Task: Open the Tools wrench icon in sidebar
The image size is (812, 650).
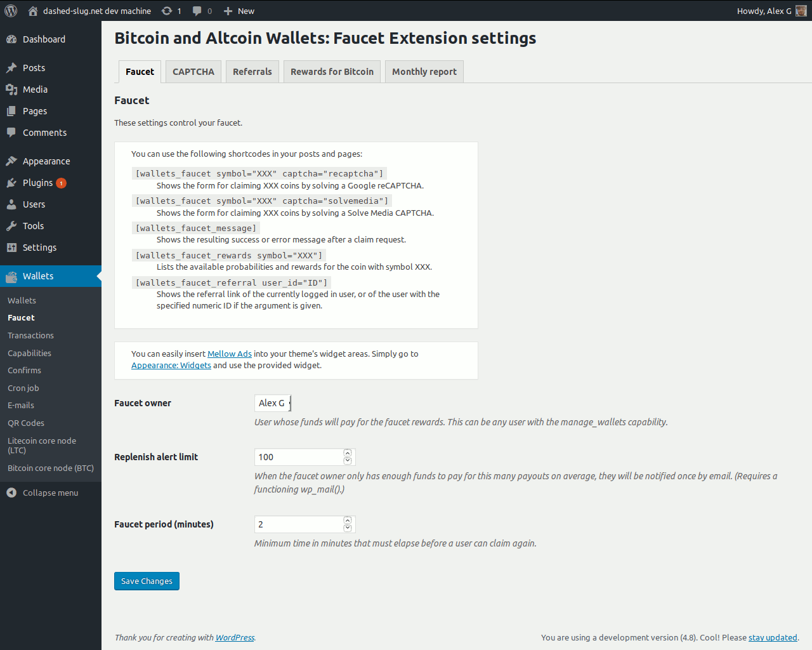Action: click(x=11, y=226)
